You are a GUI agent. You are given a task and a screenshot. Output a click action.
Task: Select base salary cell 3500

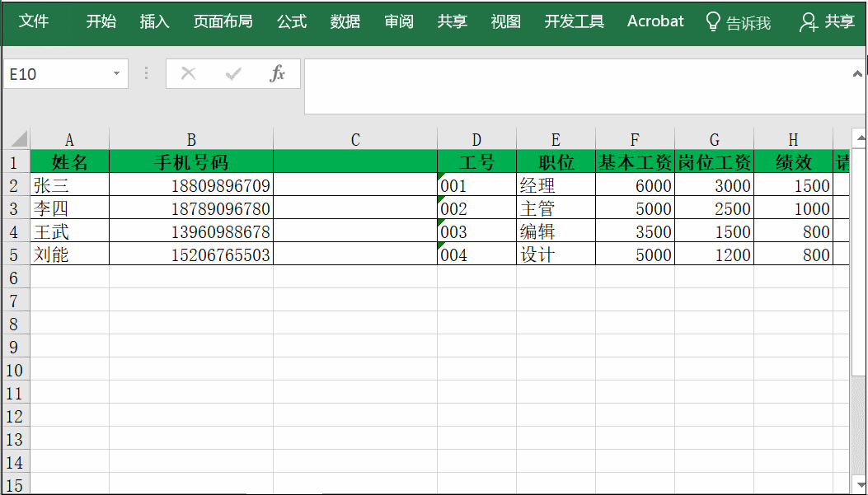tap(635, 231)
